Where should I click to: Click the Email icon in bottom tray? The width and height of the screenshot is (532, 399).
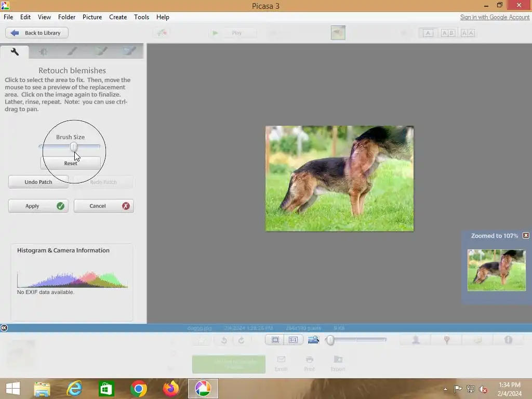click(281, 363)
